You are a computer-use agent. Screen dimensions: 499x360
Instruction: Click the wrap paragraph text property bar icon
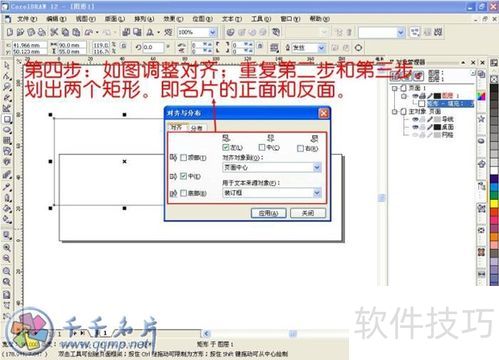[x=274, y=48]
